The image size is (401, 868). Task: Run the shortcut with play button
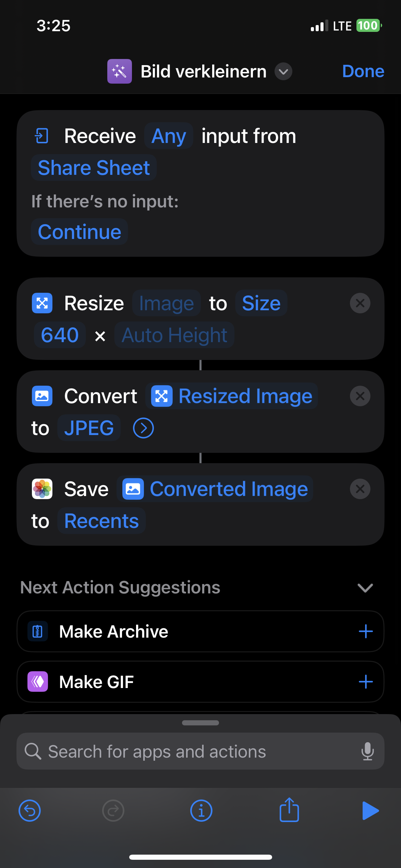coord(370,811)
